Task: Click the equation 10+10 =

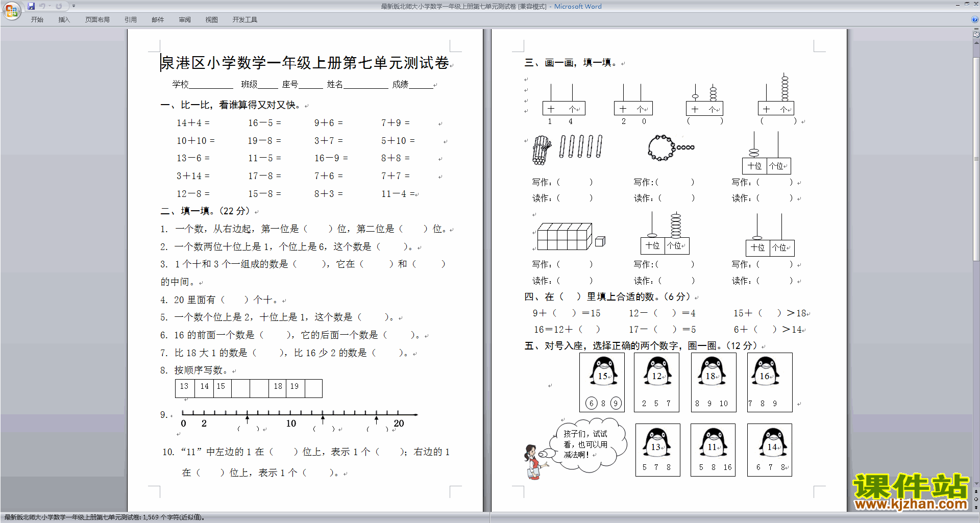Action: [195, 141]
